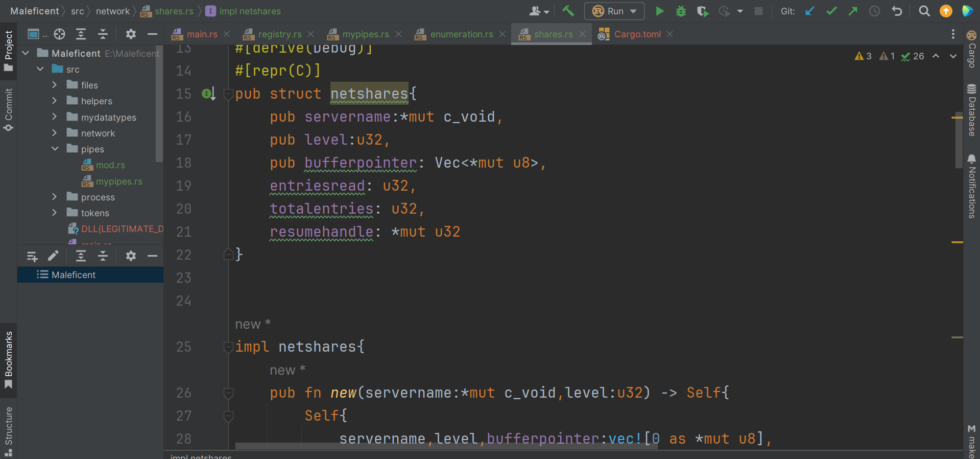Open the Project tool window tab
Viewport: 980px width, 459px height.
point(9,51)
